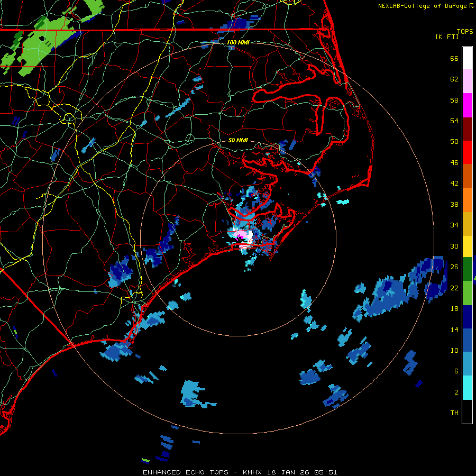Screen dimensions: 476x476
Task: Click the orange 42 legend swatch
Action: (467, 200)
